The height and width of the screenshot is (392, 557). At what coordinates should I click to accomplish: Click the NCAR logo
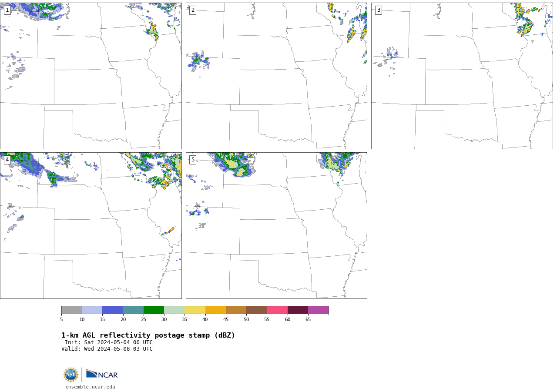point(102,374)
